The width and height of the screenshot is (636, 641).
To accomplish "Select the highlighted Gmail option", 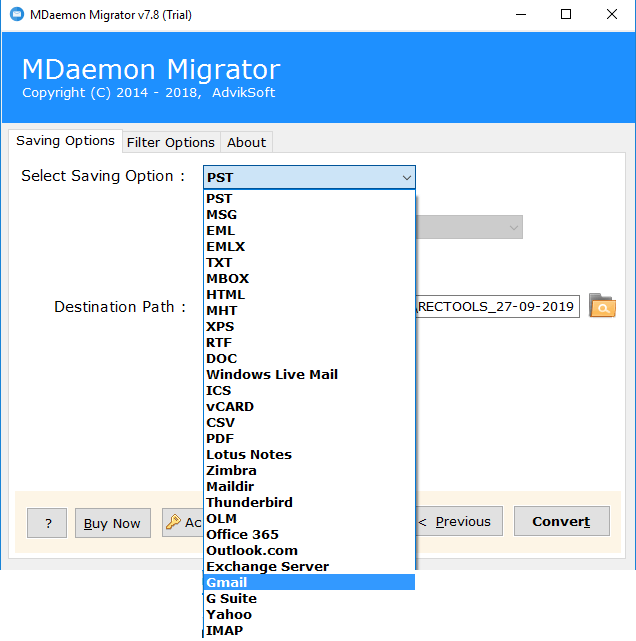I will [309, 582].
